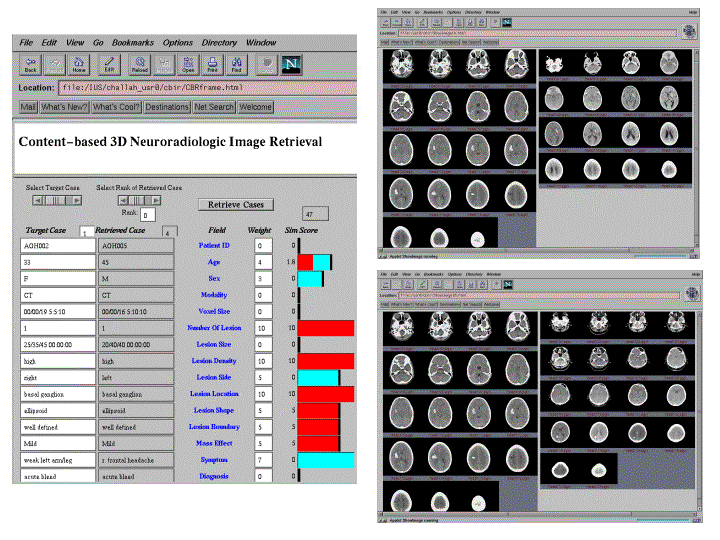This screenshot has height=540, width=720.
Task: Click the Age weight field
Action: pyautogui.click(x=262, y=262)
